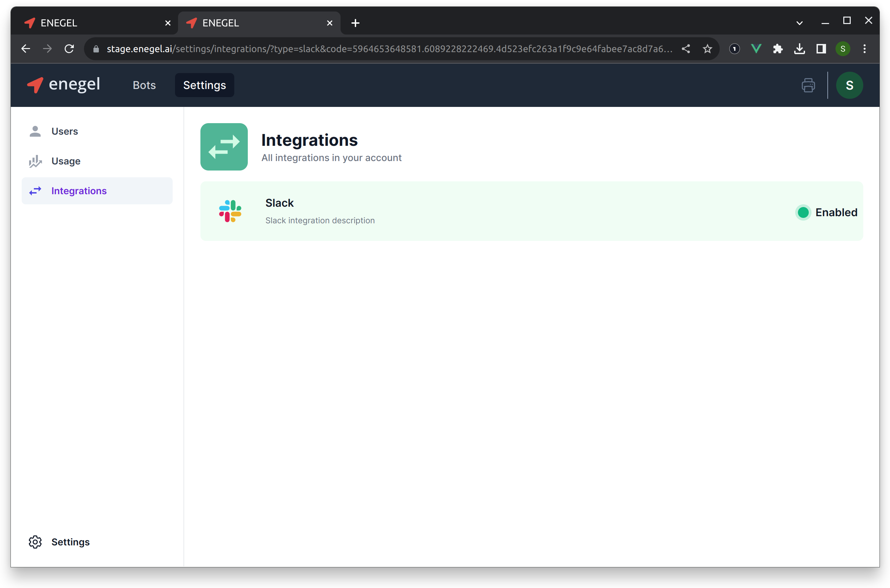890x588 pixels.
Task: Open the browser downloads dropdown
Action: 800,48
